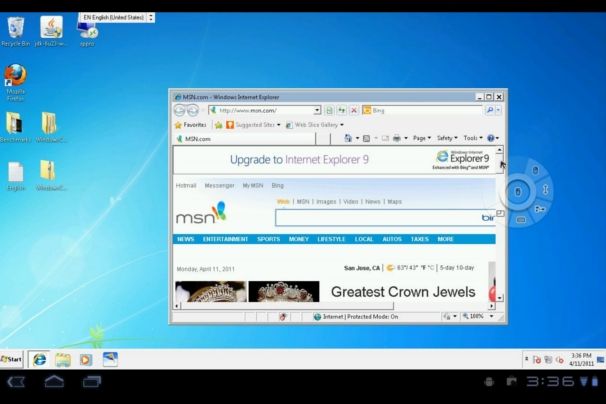
Task: Click the horizontal scrollbar right arrow in IE
Action: (492, 306)
